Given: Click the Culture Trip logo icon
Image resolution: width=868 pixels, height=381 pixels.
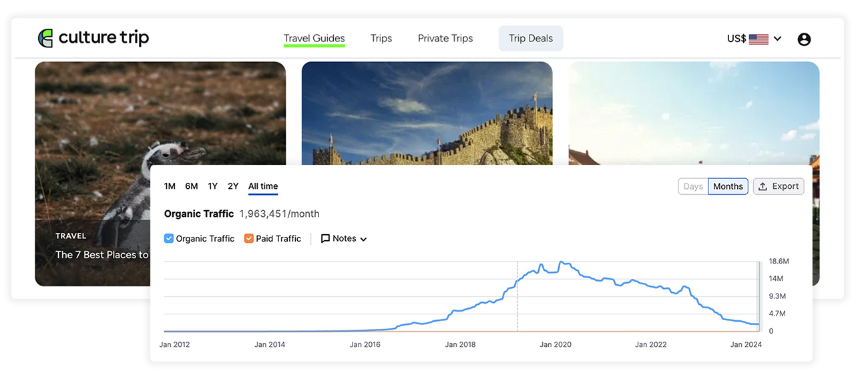Looking at the screenshot, I should 45,38.
